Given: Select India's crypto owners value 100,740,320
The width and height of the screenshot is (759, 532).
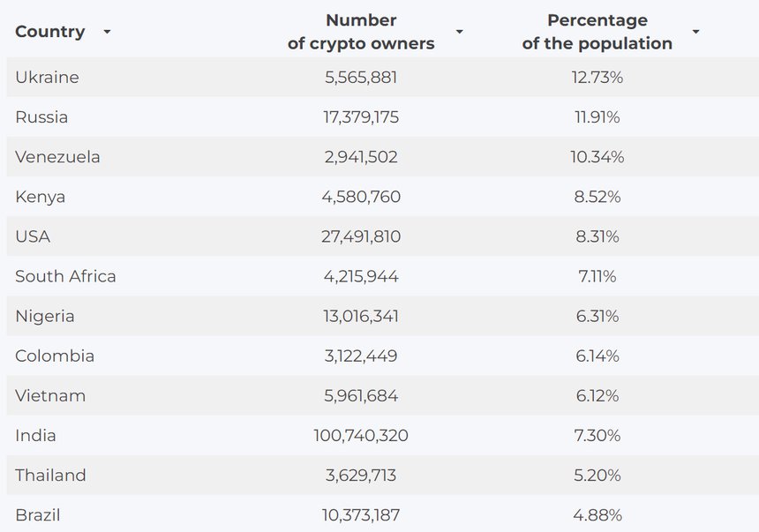Looking at the screenshot, I should (361, 435).
